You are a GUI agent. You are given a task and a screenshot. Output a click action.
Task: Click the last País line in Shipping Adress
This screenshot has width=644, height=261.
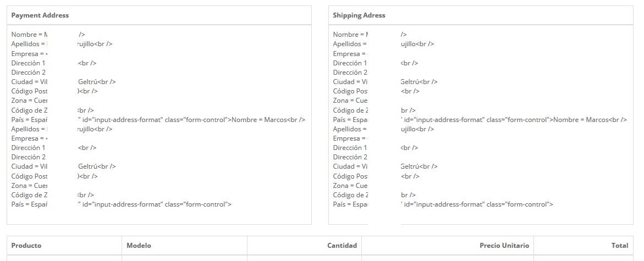[x=443, y=204]
